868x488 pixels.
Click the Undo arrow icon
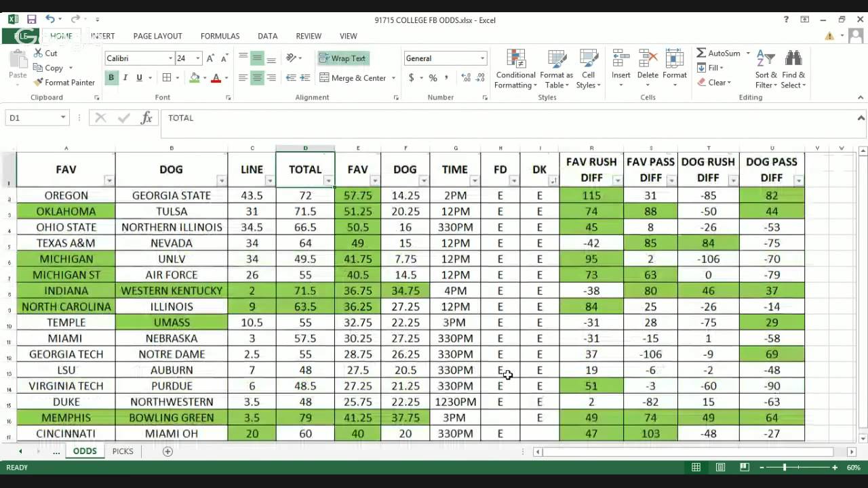[50, 20]
